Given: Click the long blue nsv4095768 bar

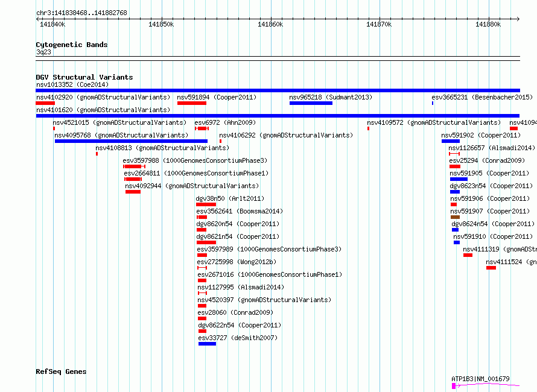Looking at the screenshot, I should click(x=131, y=141).
